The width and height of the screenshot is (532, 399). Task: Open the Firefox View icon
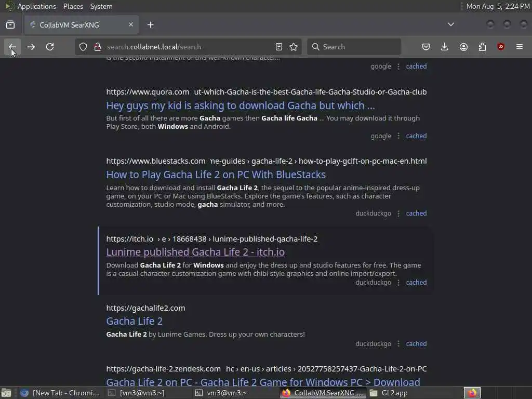click(x=10, y=25)
